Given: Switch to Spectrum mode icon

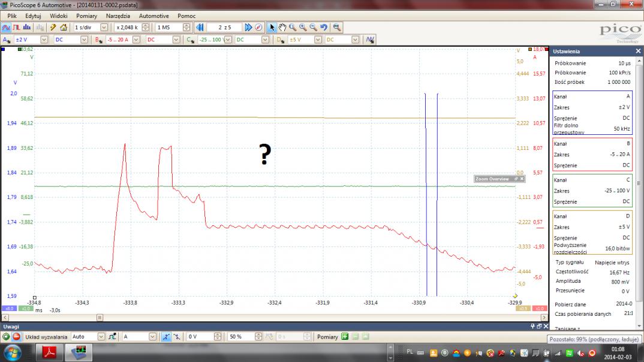Looking at the screenshot, I should 28,28.
